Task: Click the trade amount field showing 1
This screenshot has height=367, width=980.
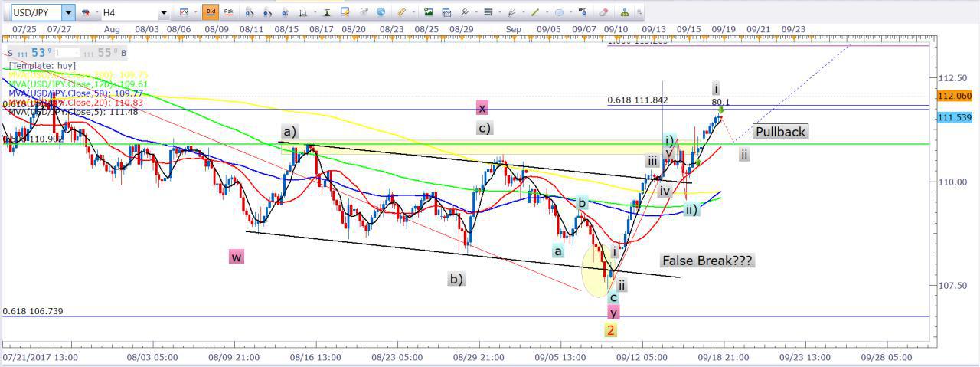Action: pyautogui.click(x=67, y=52)
